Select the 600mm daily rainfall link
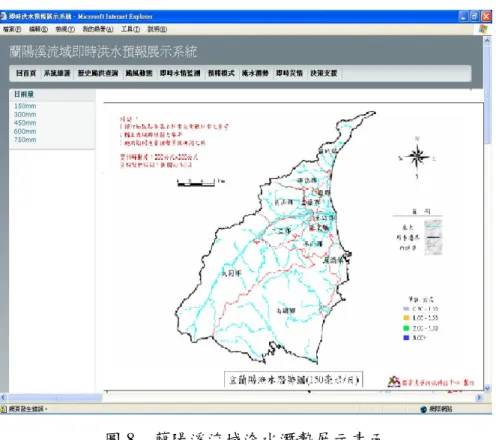Screen dimensions: 496x440 click(x=25, y=131)
